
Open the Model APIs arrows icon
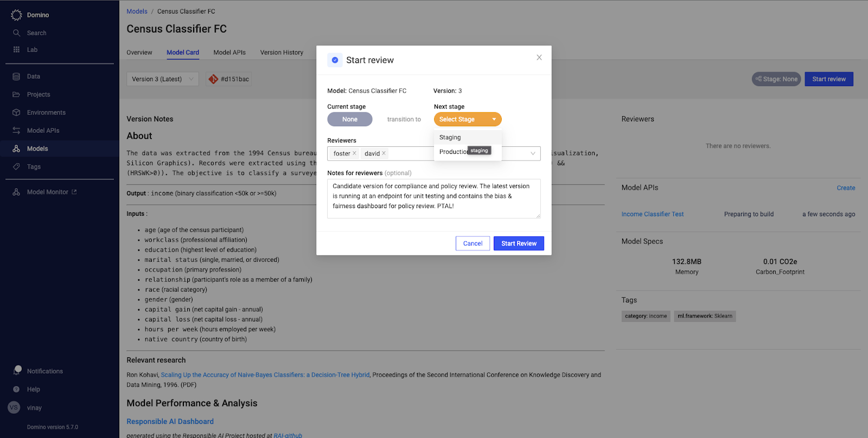click(x=16, y=131)
